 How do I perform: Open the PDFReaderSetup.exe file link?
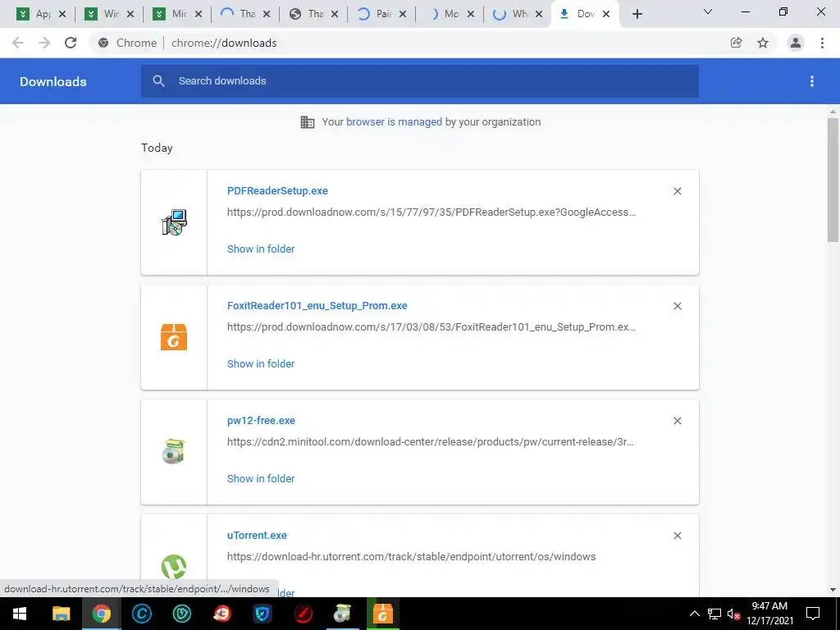coord(277,190)
